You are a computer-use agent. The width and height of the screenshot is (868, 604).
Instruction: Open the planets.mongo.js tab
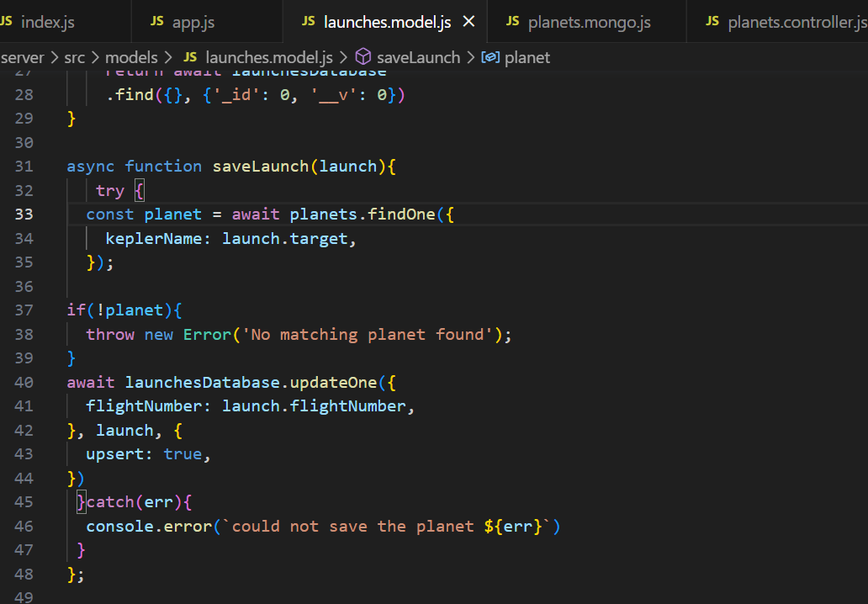tap(589, 23)
